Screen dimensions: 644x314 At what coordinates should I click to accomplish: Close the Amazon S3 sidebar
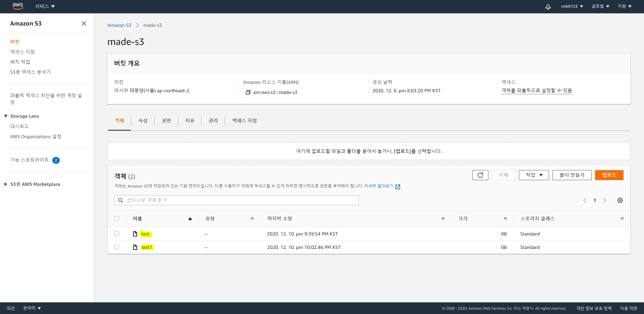[84, 23]
